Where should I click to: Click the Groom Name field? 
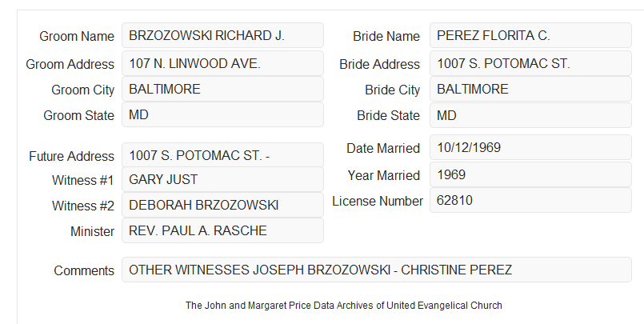pos(222,35)
